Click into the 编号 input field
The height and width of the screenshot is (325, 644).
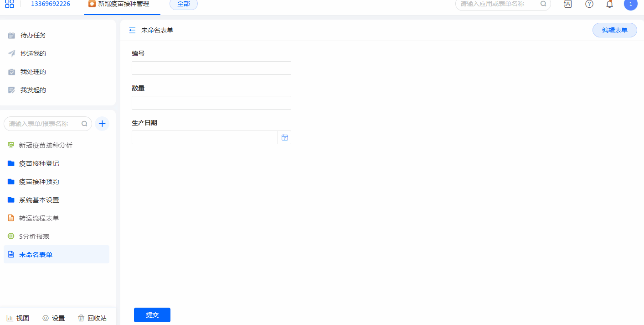211,68
